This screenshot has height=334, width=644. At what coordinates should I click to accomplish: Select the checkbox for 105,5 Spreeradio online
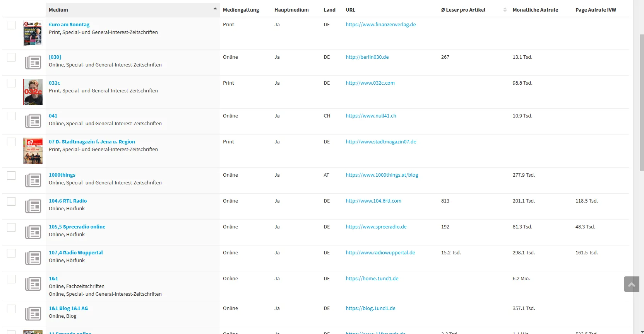11,227
